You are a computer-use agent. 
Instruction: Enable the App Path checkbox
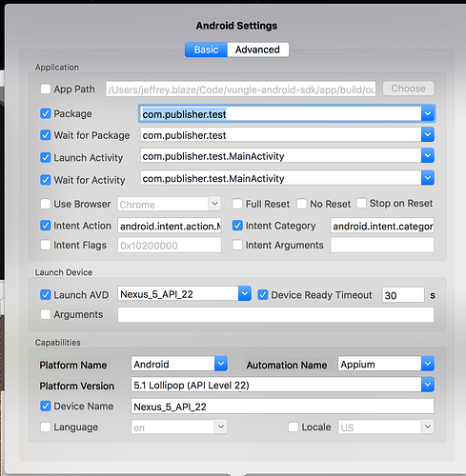46,89
